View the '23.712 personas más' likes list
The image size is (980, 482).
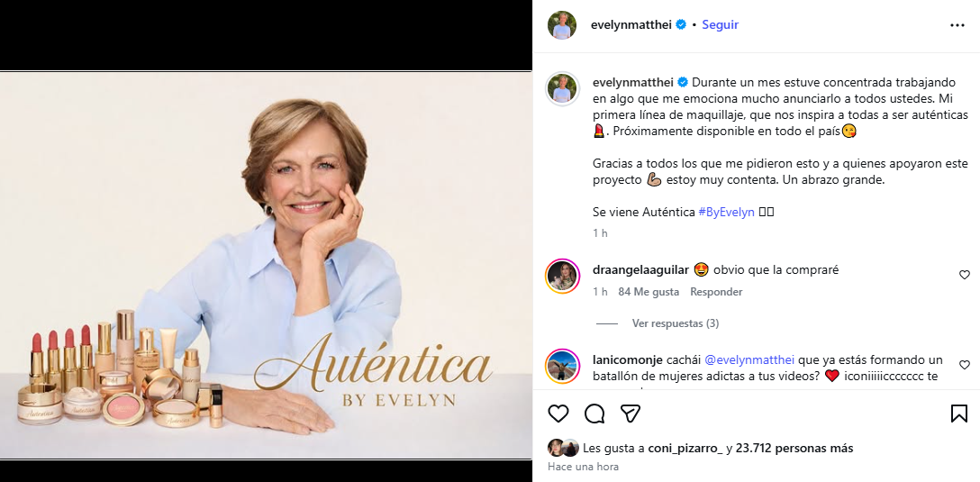tap(794, 448)
